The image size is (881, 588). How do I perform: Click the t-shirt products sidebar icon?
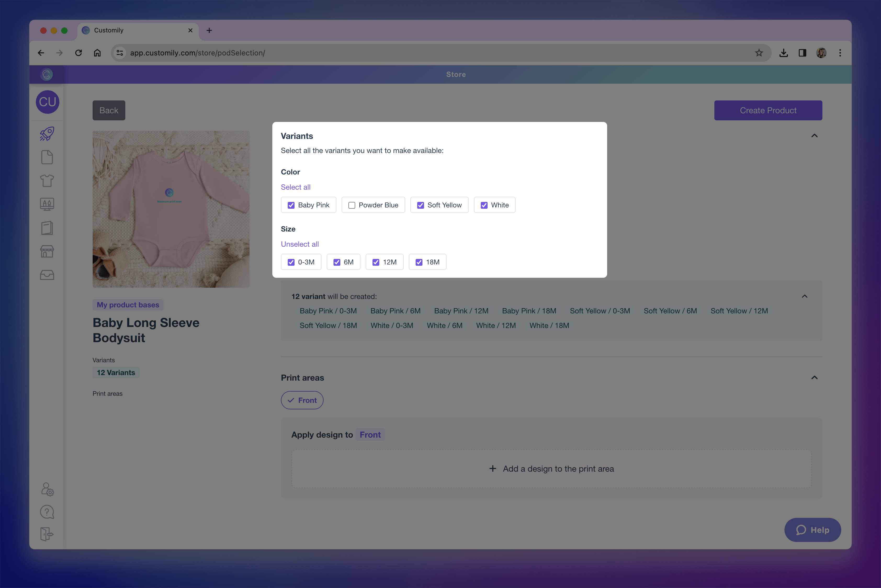(x=47, y=181)
